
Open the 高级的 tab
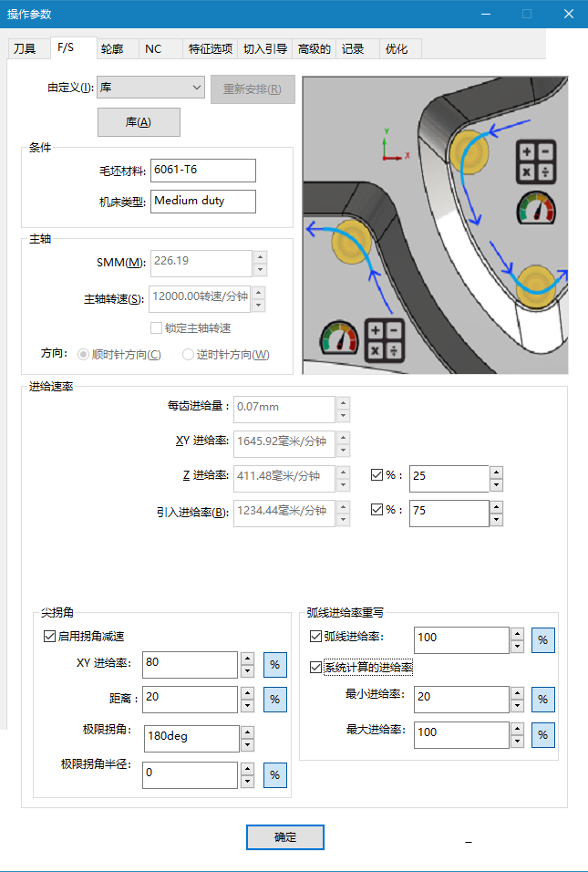(314, 49)
